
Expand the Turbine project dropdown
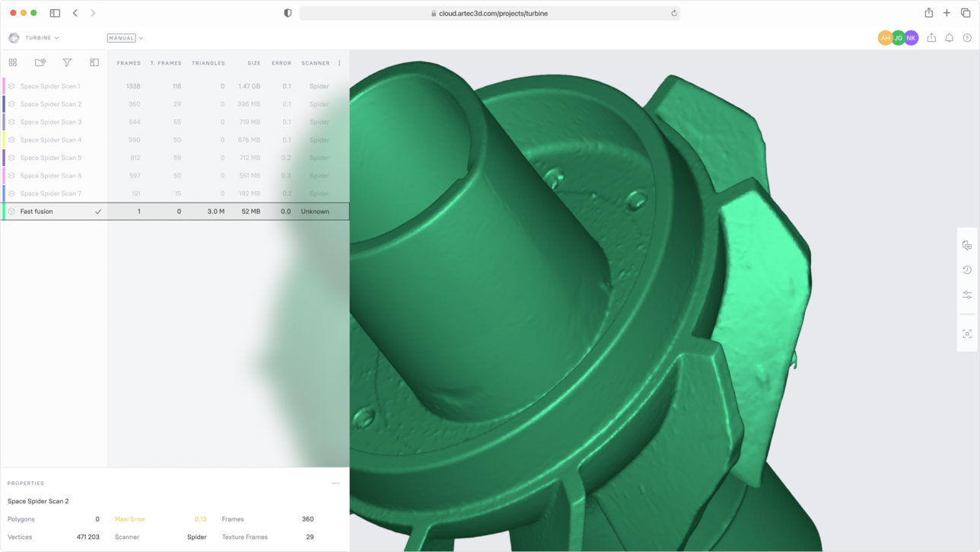41,38
